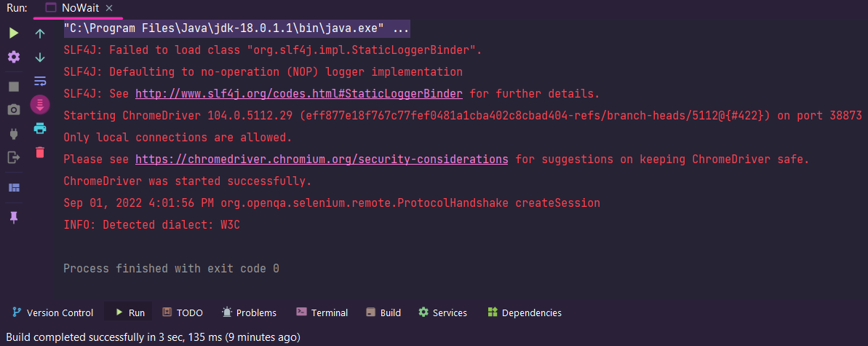The height and width of the screenshot is (346, 868).
Task: Clear console with red trash icon
Action: [40, 152]
